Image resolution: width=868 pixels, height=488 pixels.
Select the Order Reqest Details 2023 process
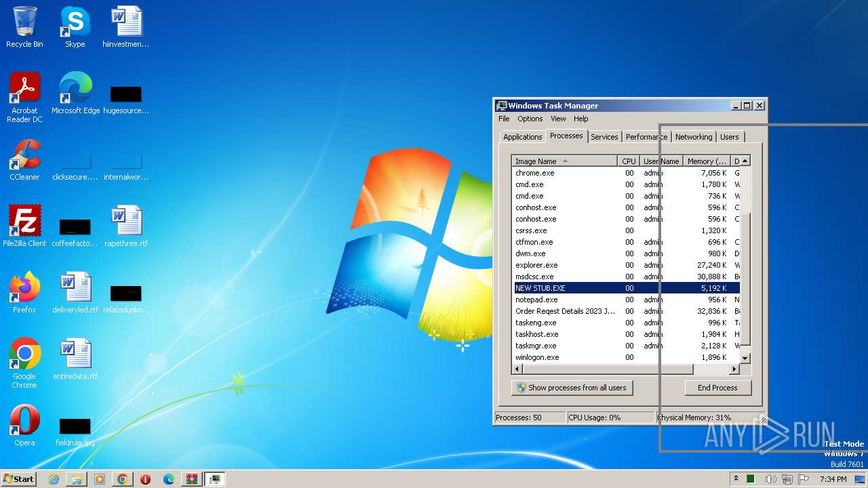pyautogui.click(x=625, y=311)
